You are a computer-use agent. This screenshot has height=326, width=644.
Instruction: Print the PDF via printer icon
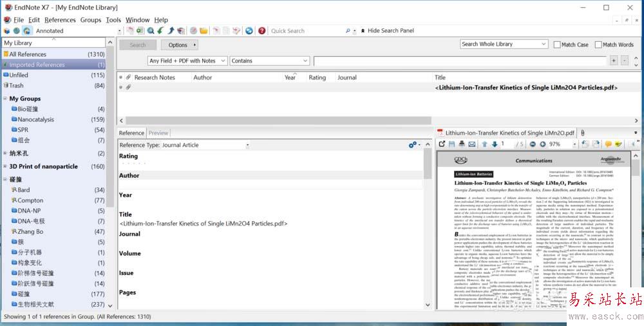(x=462, y=144)
